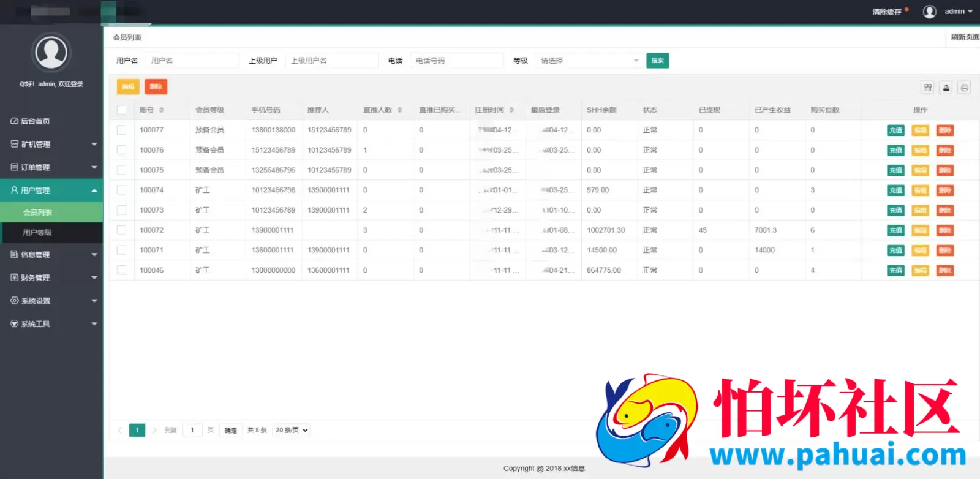Click the 最后登录 column header
This screenshot has width=980, height=479.
545,110
